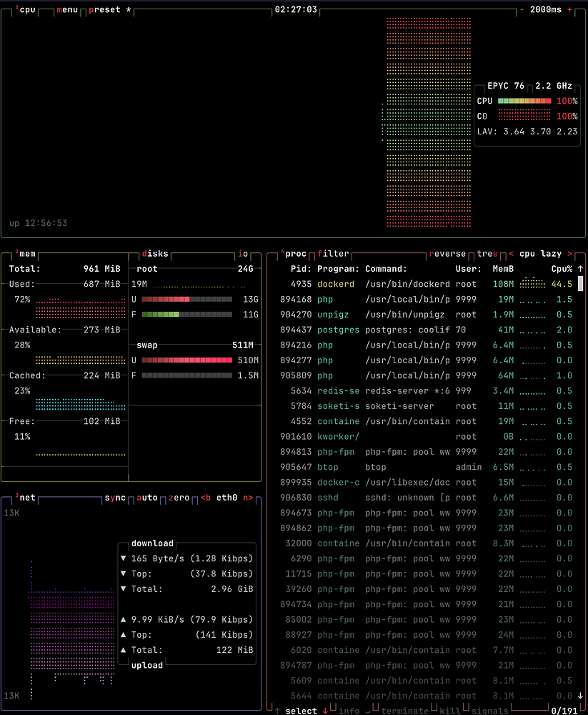
Task: Open signals list for process
Action: pyautogui.click(x=489, y=711)
